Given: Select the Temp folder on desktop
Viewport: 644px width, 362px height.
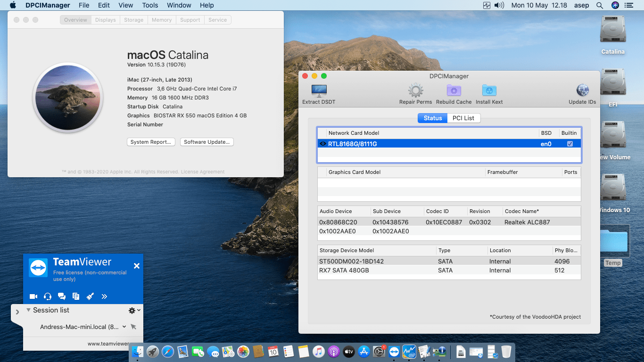Looking at the screenshot, I should click(613, 246).
